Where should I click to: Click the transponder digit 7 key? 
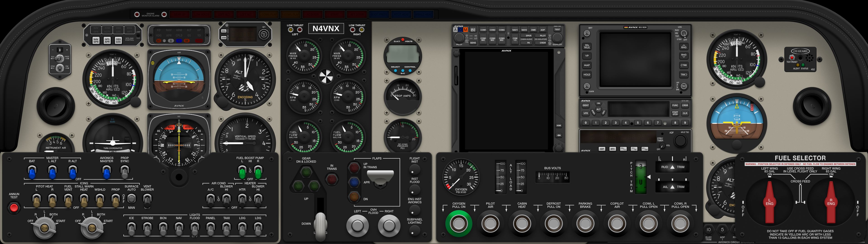(x=657, y=123)
